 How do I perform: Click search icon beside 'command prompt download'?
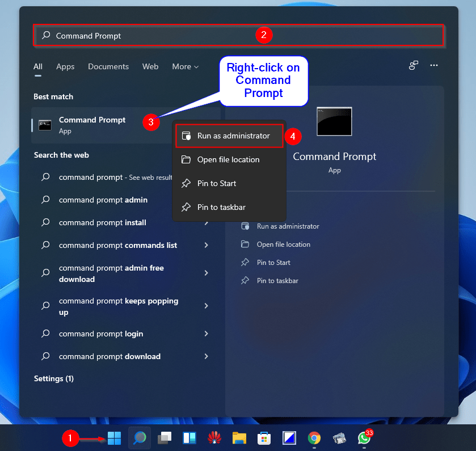[x=45, y=356]
